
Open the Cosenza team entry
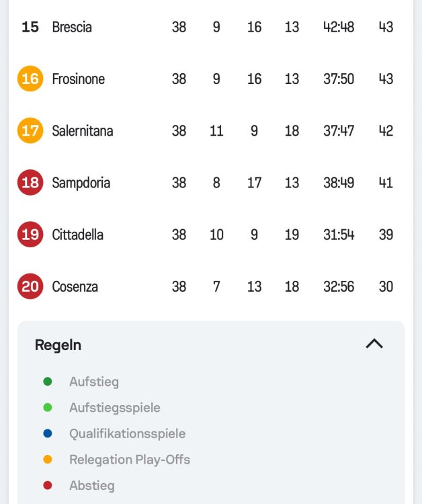coord(75,286)
